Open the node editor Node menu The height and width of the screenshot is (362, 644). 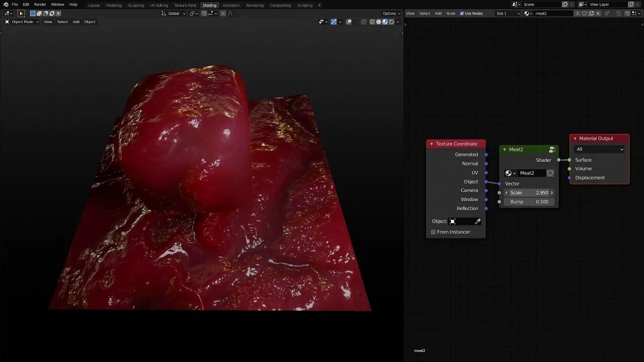pos(451,14)
